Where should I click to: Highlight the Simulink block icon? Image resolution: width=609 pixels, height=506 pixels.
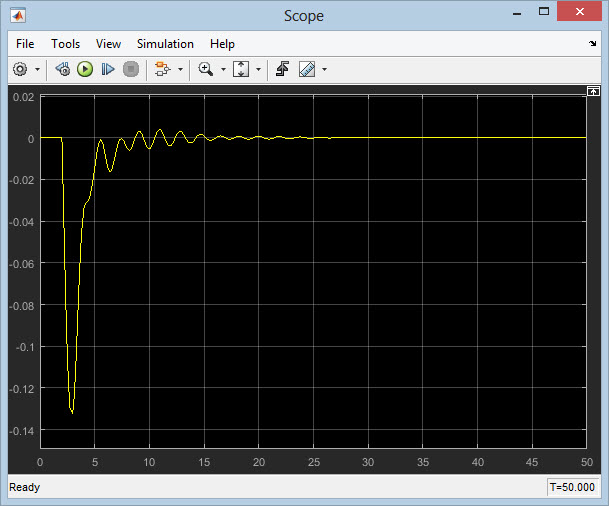point(162,70)
